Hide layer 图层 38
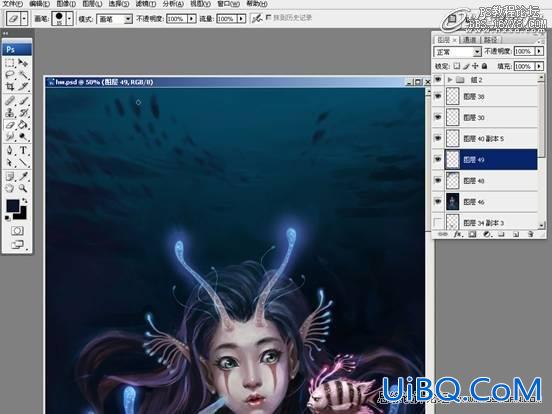 [x=438, y=96]
